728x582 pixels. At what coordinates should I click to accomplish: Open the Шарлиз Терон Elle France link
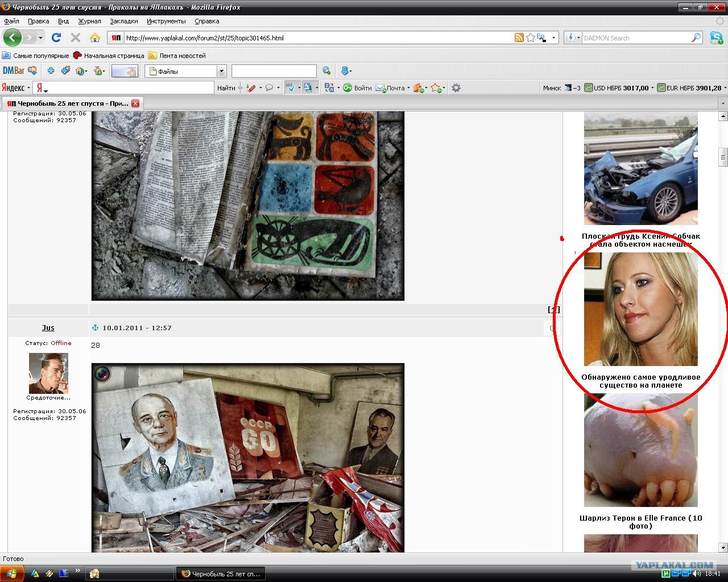pyautogui.click(x=640, y=522)
